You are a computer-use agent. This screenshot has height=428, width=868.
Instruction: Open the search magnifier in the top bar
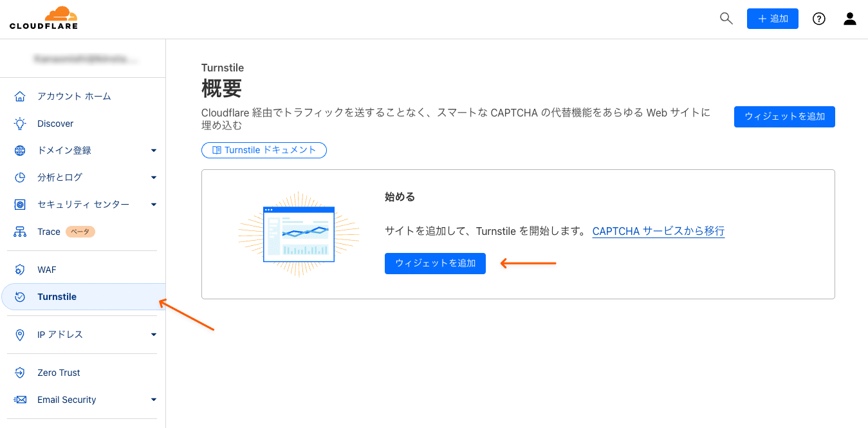coord(726,19)
